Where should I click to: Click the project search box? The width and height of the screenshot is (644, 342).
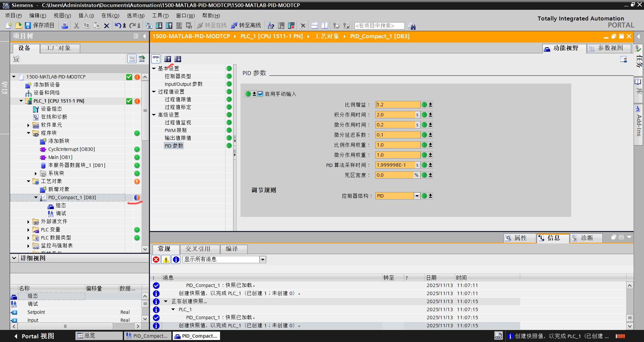[x=380, y=26]
